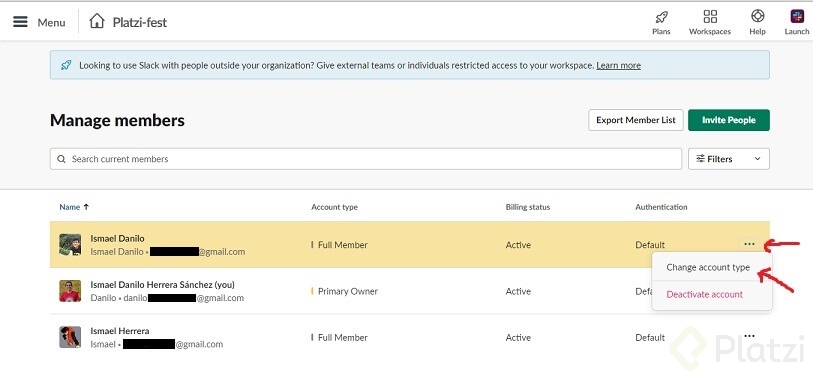Screen dimensions: 813x375
Task: Click the magnifier icon in member search
Action: pos(61,159)
